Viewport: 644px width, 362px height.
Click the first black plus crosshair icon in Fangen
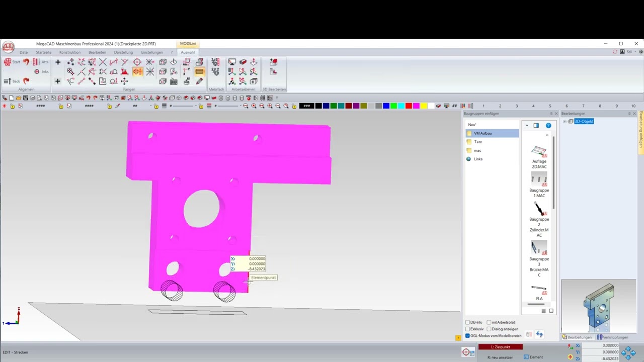[x=57, y=62]
